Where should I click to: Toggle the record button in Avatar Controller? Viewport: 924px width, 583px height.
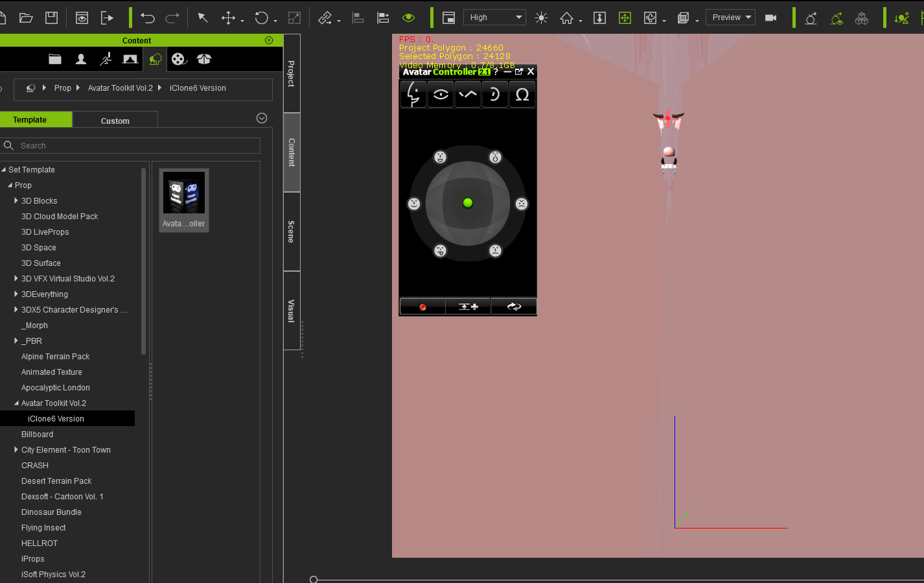coord(422,307)
